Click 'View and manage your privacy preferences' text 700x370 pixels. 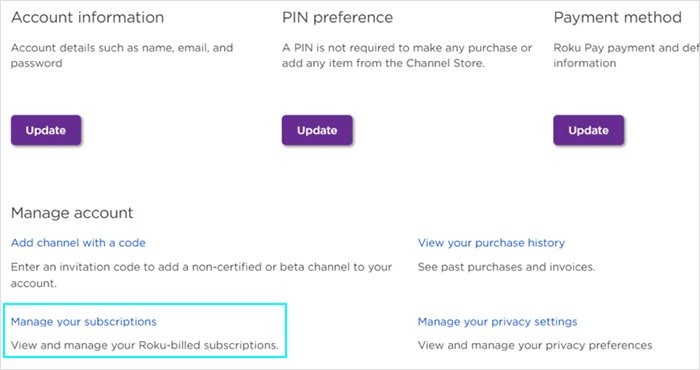(535, 345)
